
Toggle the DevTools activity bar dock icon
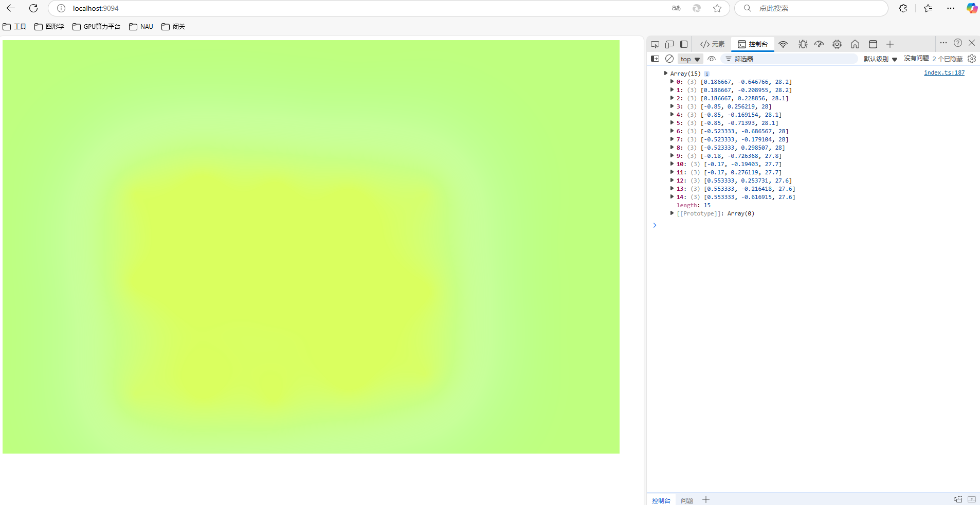tap(684, 44)
